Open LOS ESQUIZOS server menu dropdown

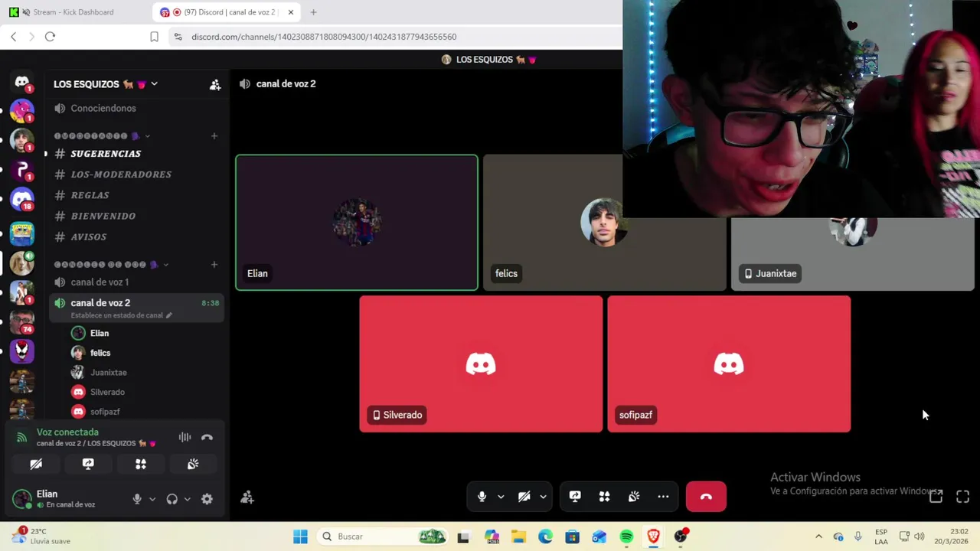tap(105, 84)
